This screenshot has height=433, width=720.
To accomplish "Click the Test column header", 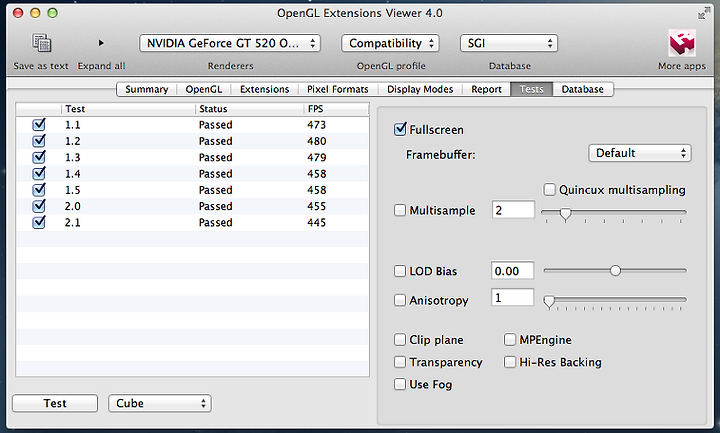I will [128, 109].
